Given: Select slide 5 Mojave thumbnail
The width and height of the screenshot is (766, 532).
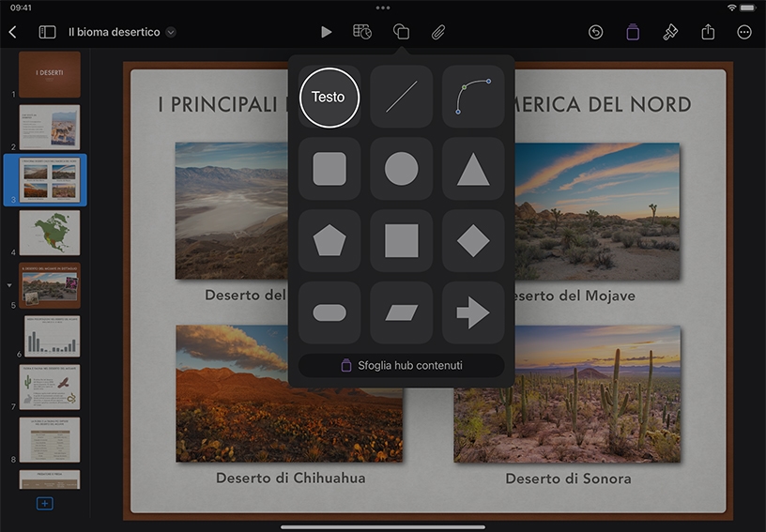Looking at the screenshot, I should coord(50,285).
